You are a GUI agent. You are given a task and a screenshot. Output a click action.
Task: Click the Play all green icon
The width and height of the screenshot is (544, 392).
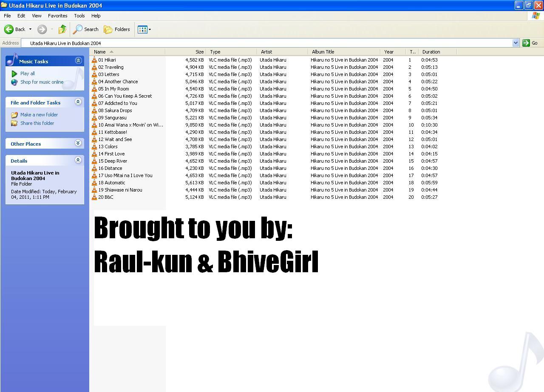point(14,73)
